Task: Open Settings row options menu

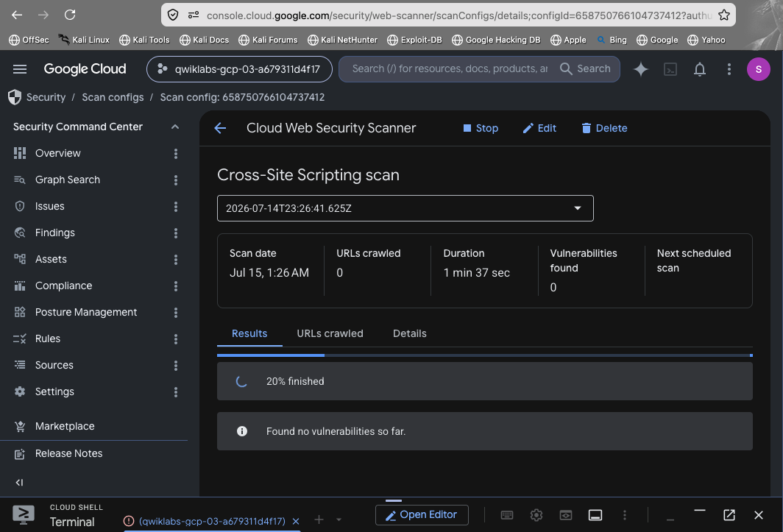Action: [176, 391]
